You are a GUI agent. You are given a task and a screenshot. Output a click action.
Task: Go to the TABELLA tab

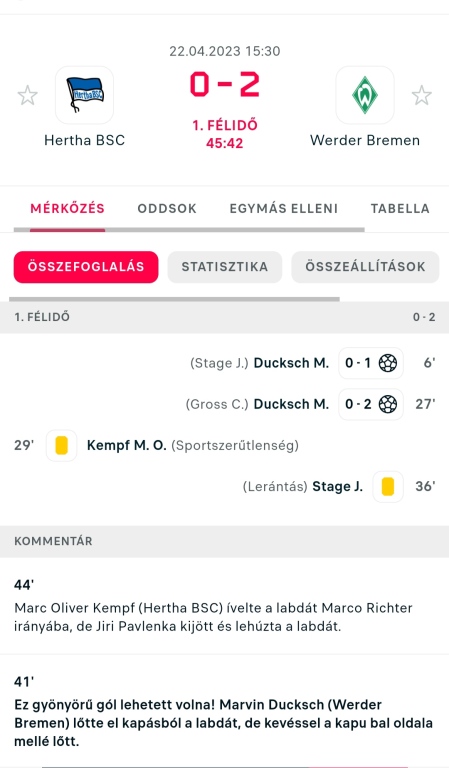400,208
